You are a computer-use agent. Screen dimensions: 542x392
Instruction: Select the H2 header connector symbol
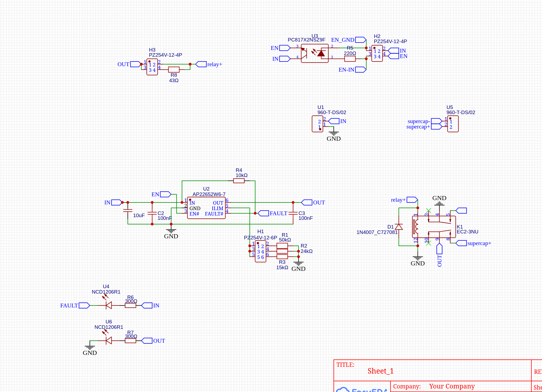pos(377,53)
